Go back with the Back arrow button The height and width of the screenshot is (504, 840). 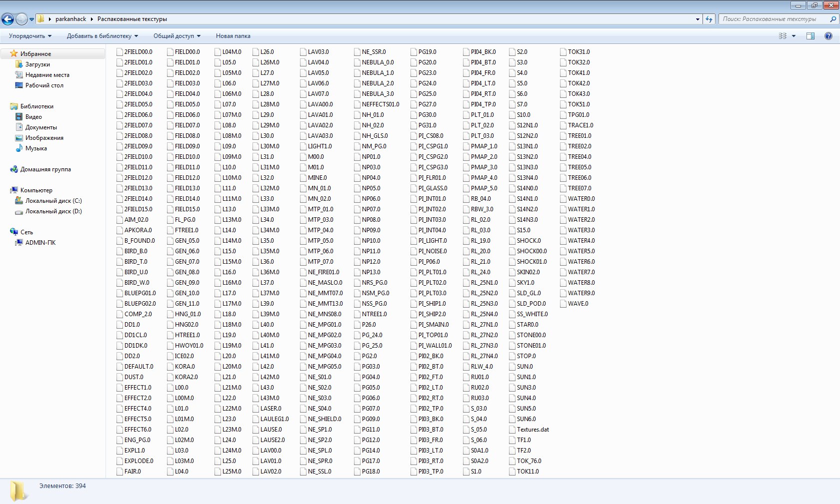pyautogui.click(x=7, y=19)
